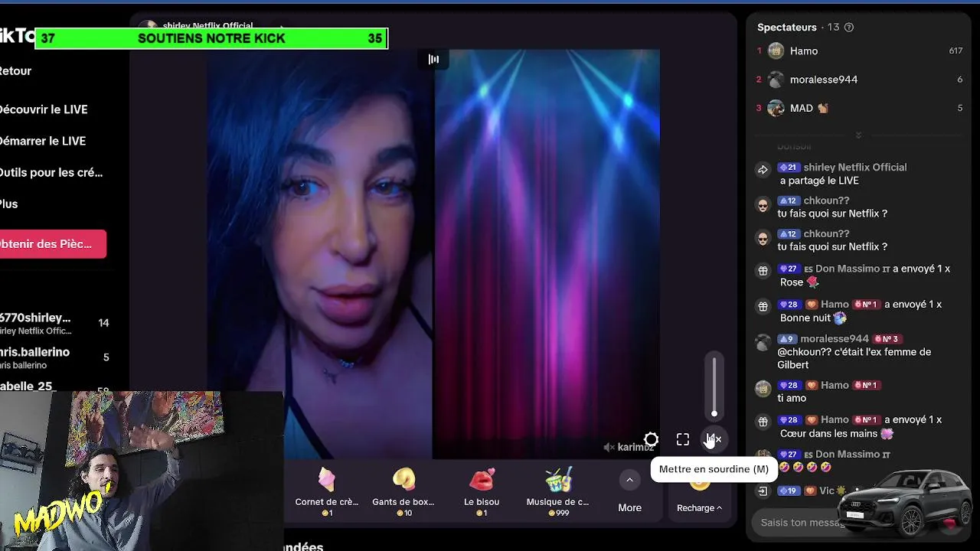Click Hamo's avatar beside ti amo message
980x551 pixels.
(x=763, y=388)
